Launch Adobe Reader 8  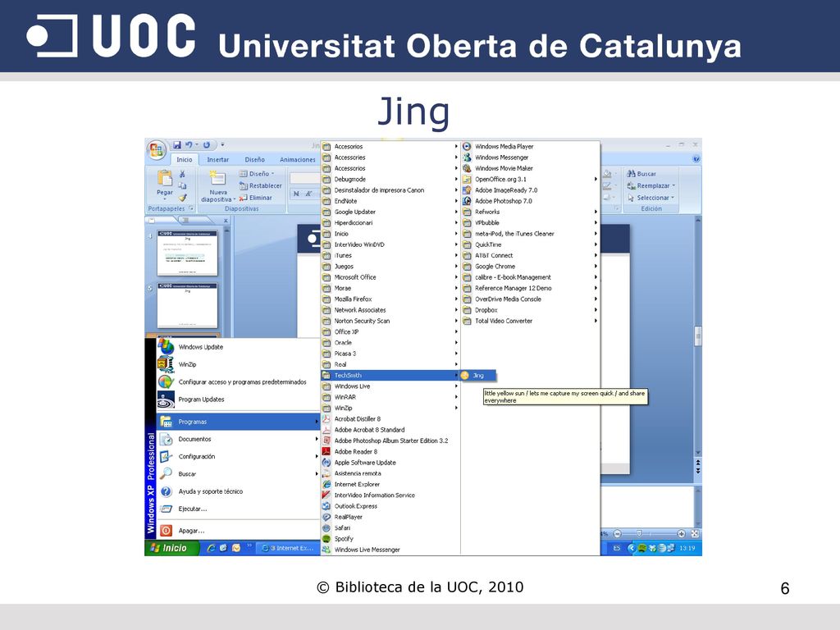(390, 452)
